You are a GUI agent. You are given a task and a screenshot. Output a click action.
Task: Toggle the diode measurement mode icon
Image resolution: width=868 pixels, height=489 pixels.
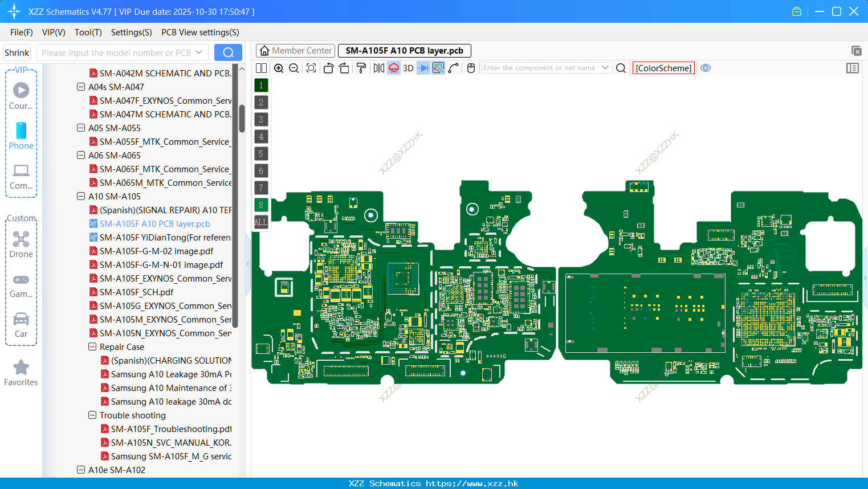[x=423, y=68]
